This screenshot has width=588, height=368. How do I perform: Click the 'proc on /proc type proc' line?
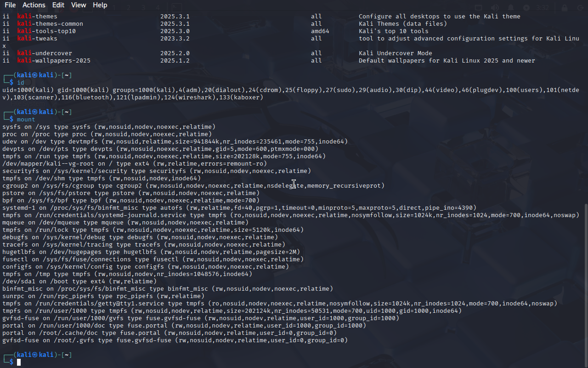pyautogui.click(x=107, y=134)
